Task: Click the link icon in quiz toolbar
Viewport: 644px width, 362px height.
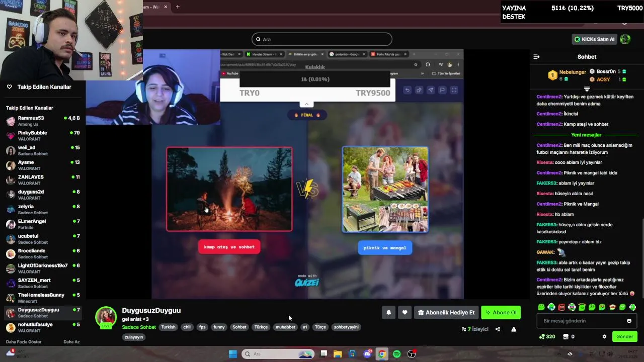Action: coord(419,90)
